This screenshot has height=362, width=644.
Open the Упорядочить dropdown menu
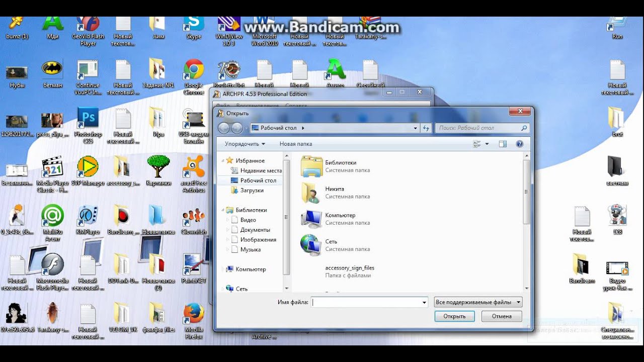coord(245,144)
